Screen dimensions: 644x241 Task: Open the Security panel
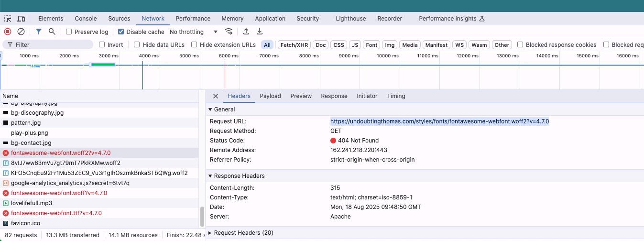point(307,19)
